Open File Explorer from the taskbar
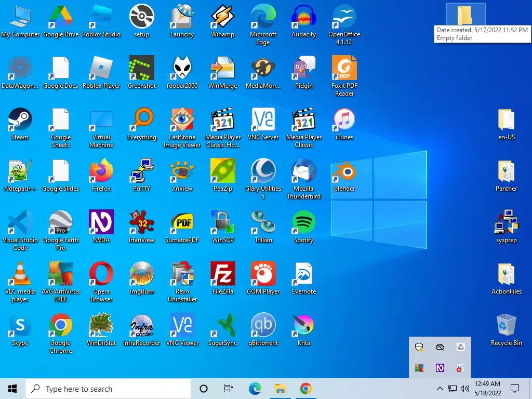 coord(280,389)
